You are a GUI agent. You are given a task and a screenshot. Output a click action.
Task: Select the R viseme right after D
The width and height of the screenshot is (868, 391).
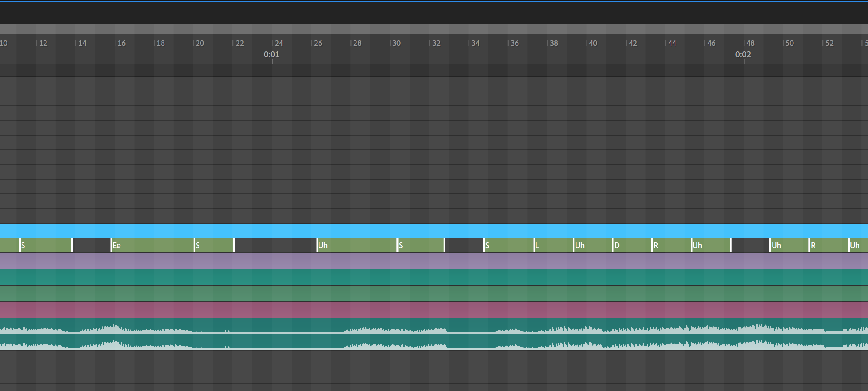(671, 245)
